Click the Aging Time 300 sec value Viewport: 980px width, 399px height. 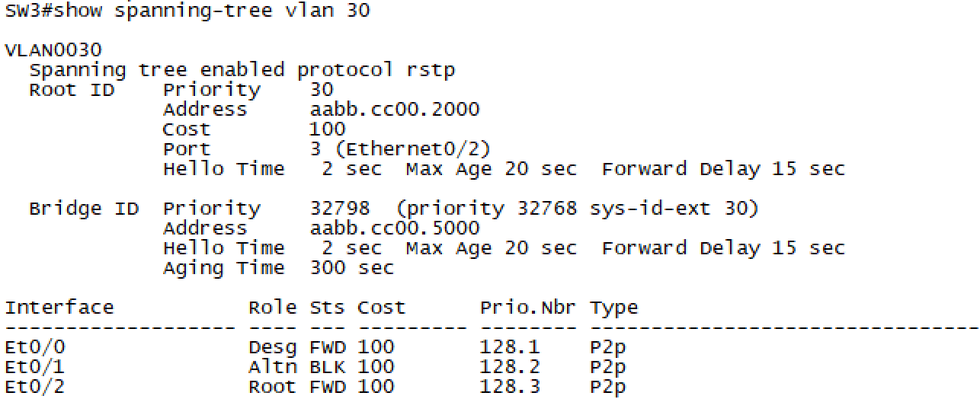(351, 268)
